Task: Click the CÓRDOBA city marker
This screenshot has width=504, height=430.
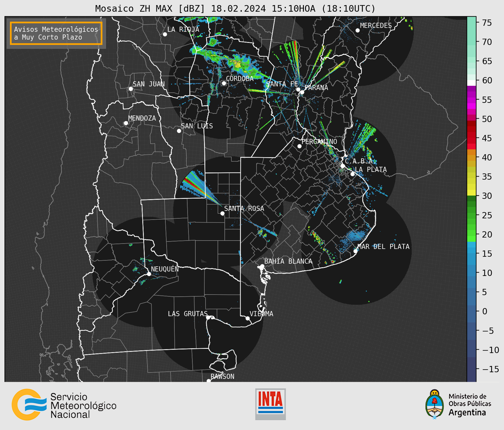Action: [224, 83]
